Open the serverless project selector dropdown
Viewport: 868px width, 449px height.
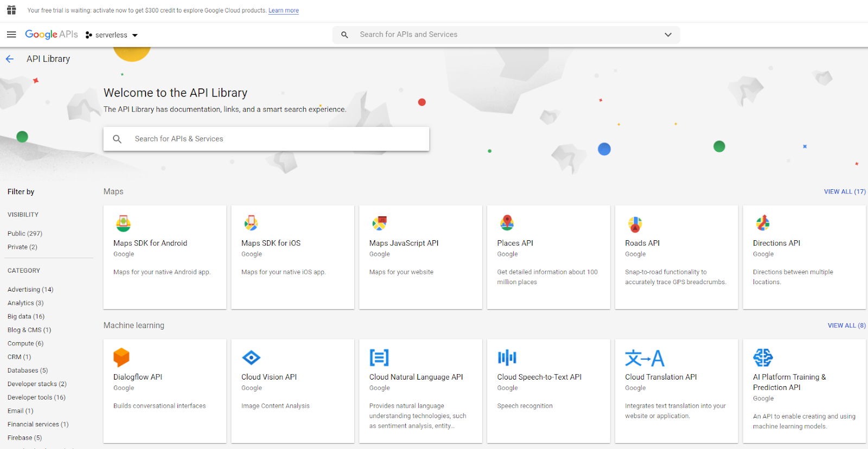(x=112, y=35)
